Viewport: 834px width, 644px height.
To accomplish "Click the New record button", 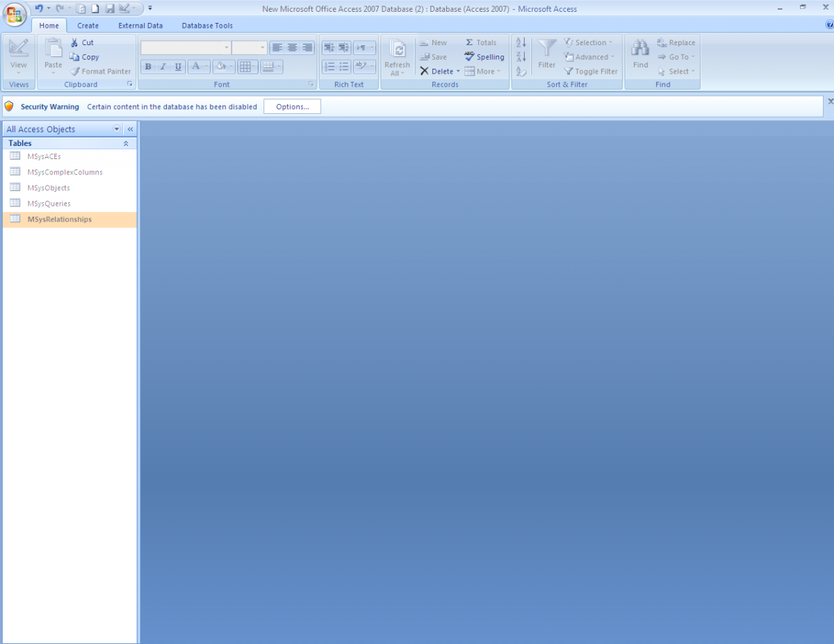I will click(433, 42).
